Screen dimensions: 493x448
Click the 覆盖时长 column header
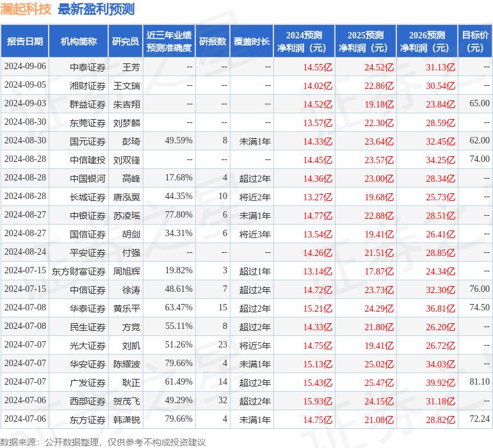tap(252, 41)
